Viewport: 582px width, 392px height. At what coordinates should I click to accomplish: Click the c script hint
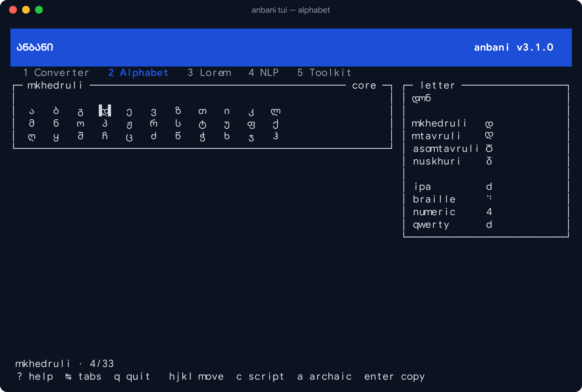click(x=260, y=376)
